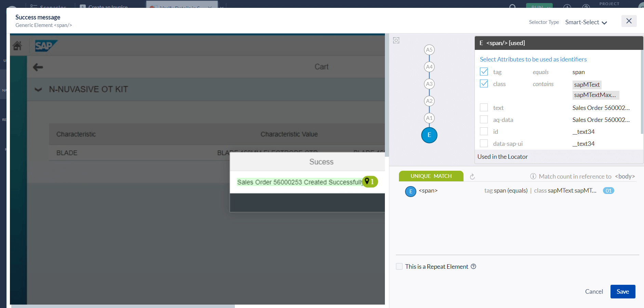This screenshot has height=308, width=644.
Task: Click the preview vertical scrollbar
Action: coord(387,96)
